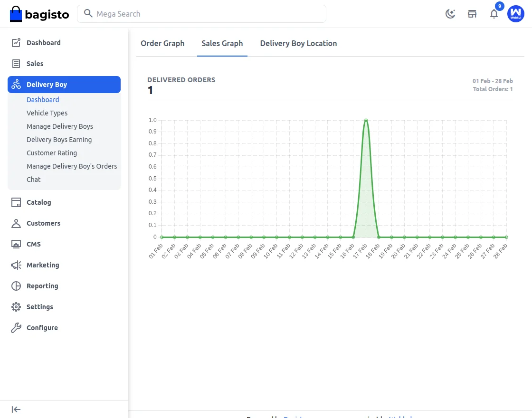Open the Catalog section
The width and height of the screenshot is (532, 418).
tap(38, 202)
